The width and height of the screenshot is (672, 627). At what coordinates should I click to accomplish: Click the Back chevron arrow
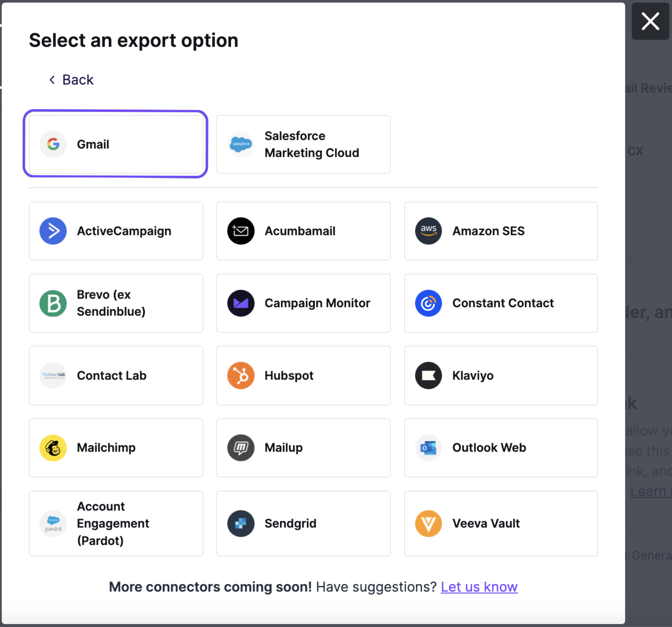pos(52,80)
